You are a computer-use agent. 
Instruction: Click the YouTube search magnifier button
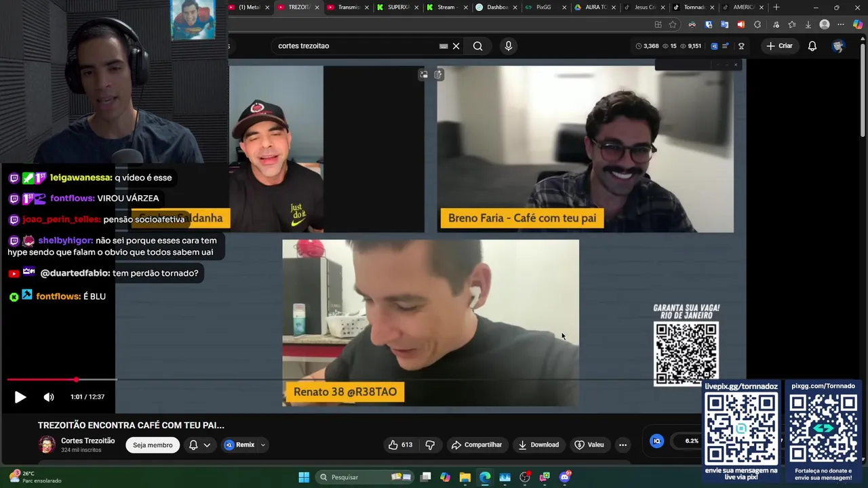pos(478,46)
